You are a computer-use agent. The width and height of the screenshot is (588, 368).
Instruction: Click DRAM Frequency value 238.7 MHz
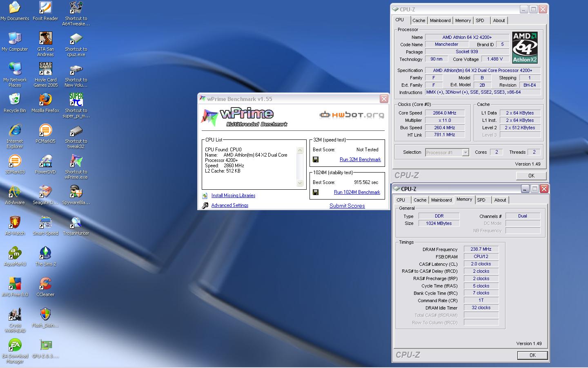tap(481, 249)
